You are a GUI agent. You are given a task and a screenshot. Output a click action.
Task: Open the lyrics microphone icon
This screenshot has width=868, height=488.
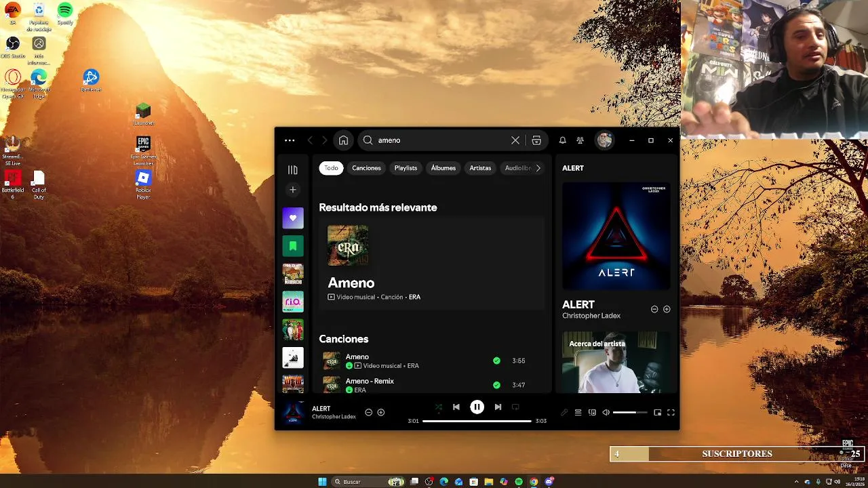(564, 412)
